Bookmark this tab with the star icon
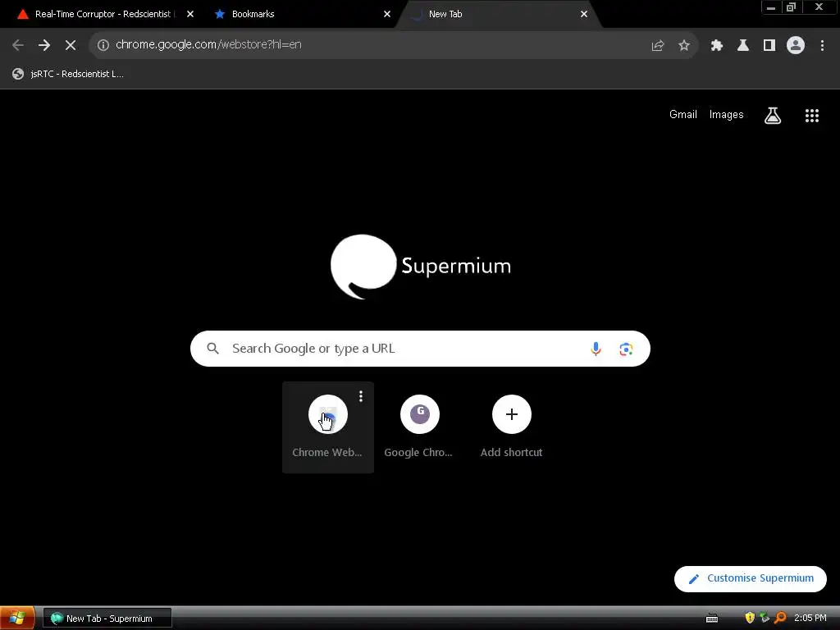Viewport: 840px width, 630px height. [684, 46]
